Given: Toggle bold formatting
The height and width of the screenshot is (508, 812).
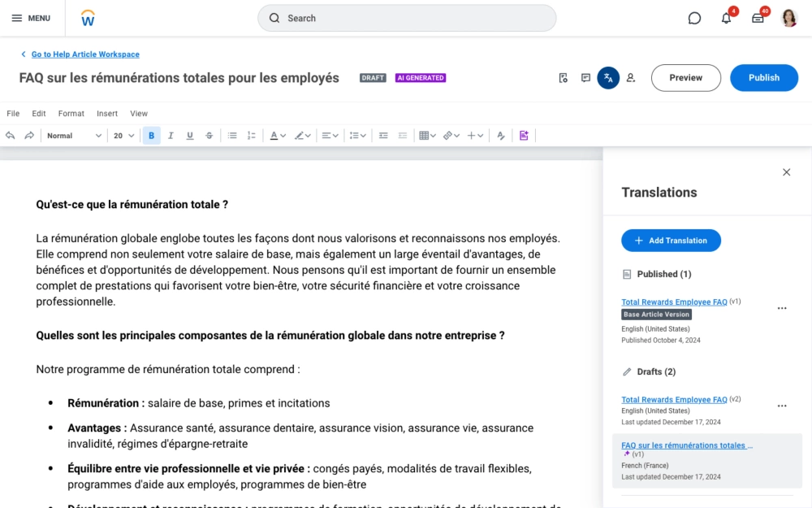Looking at the screenshot, I should point(151,136).
